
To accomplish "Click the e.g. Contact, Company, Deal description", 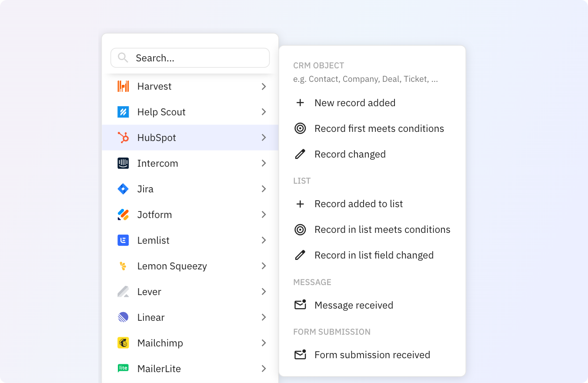I will [366, 79].
